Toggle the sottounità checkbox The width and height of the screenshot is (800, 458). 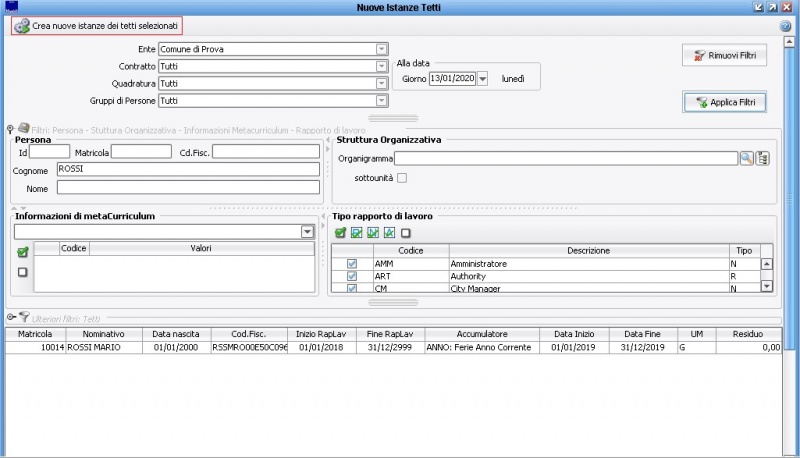coord(402,178)
